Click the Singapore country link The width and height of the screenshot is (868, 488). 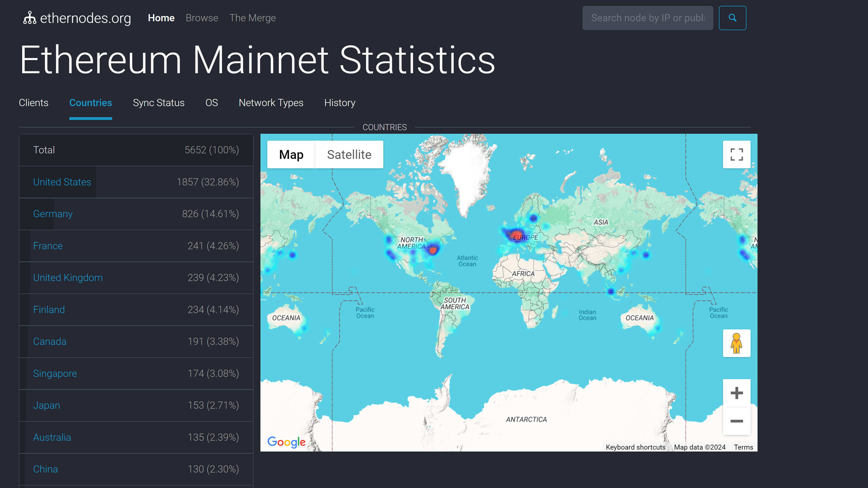(55, 373)
